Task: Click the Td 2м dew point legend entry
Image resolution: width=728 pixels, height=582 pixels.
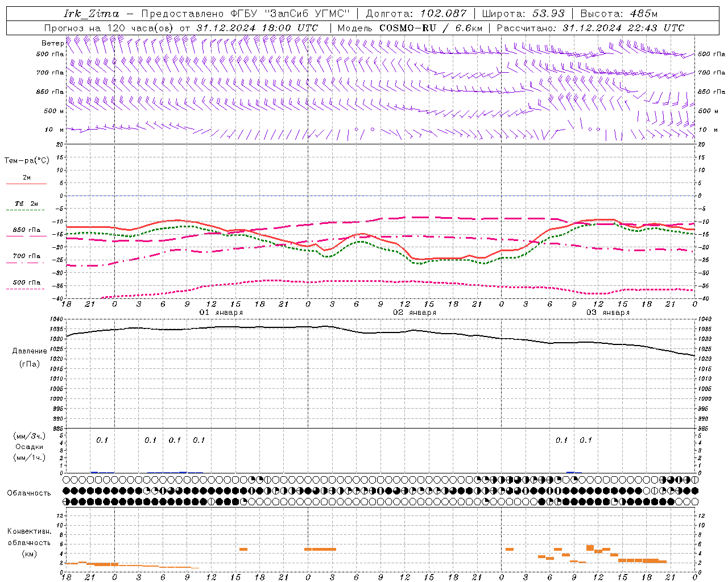Action: (x=27, y=203)
